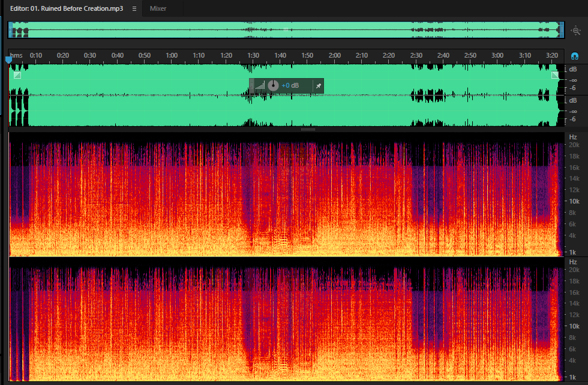Image resolution: width=588 pixels, height=385 pixels.
Task: Click the overview navigator waveform strip
Action: [286, 30]
